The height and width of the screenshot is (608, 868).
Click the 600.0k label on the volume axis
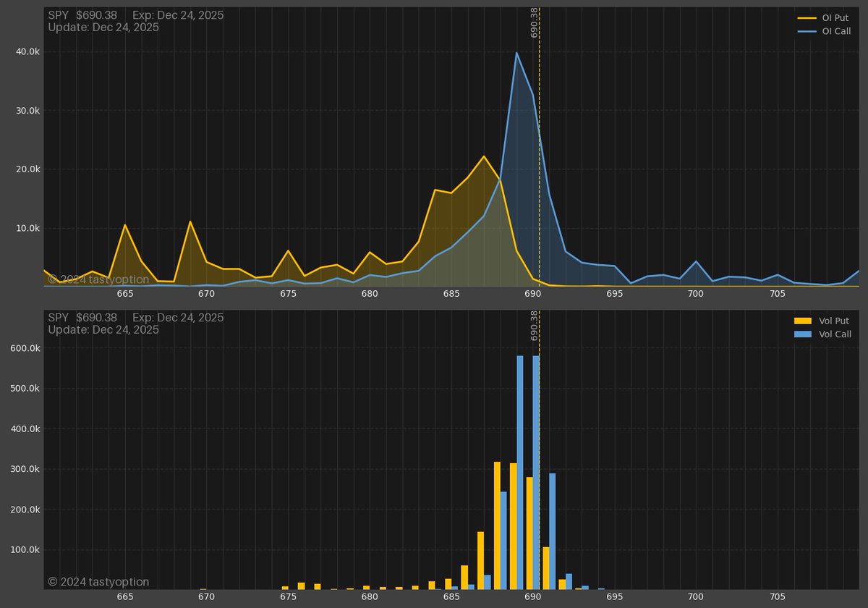pos(25,348)
